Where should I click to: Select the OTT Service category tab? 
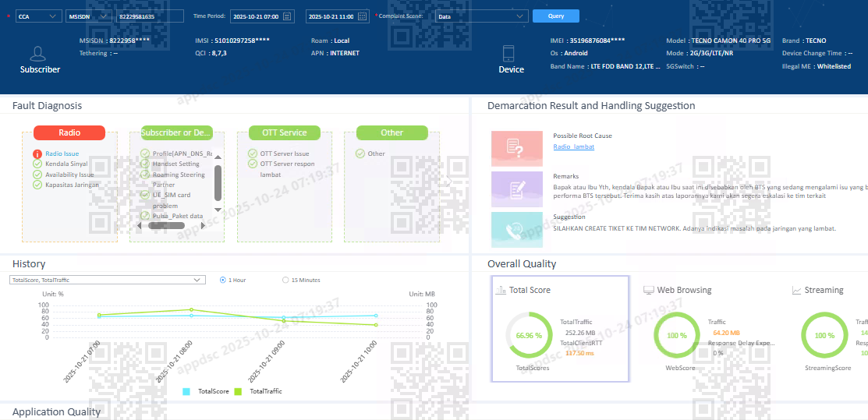(x=285, y=132)
